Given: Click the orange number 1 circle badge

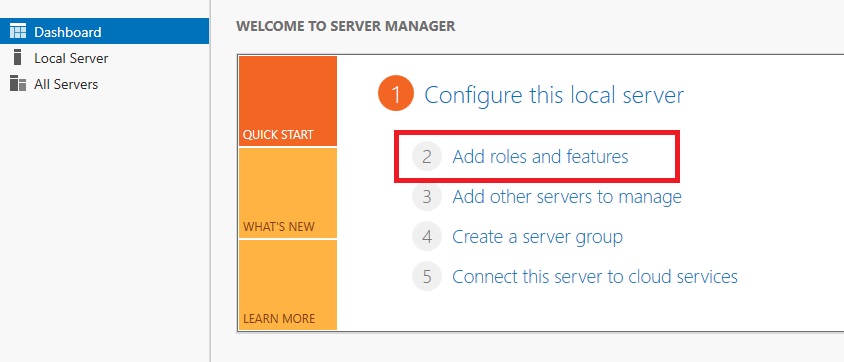Looking at the screenshot, I should point(396,95).
